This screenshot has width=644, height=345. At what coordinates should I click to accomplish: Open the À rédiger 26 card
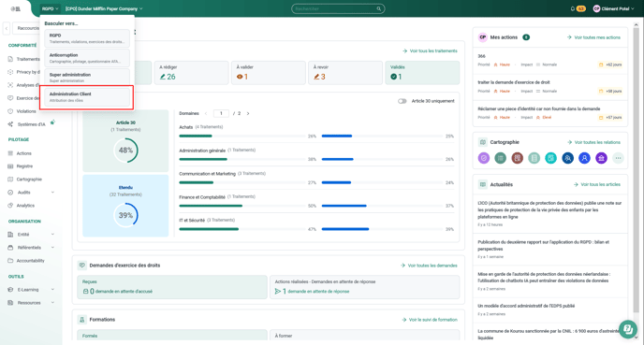point(191,73)
